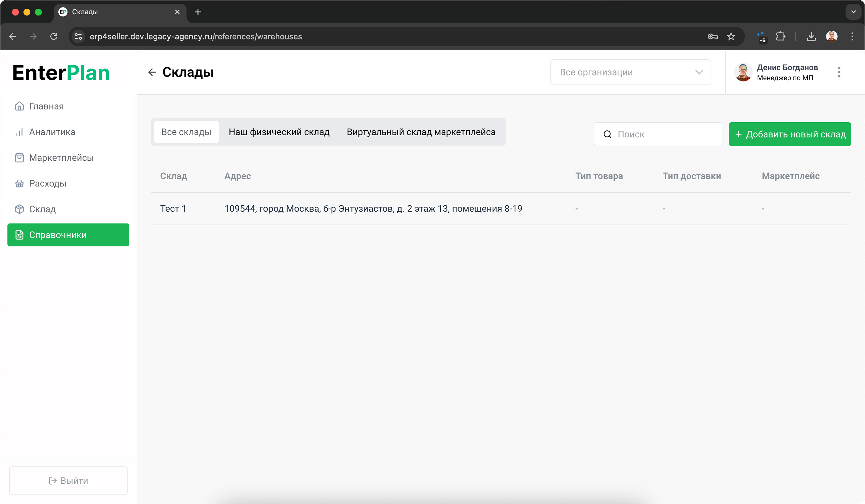The height and width of the screenshot is (504, 865).
Task: Click the back arrow beside Склады title
Action: tap(152, 72)
